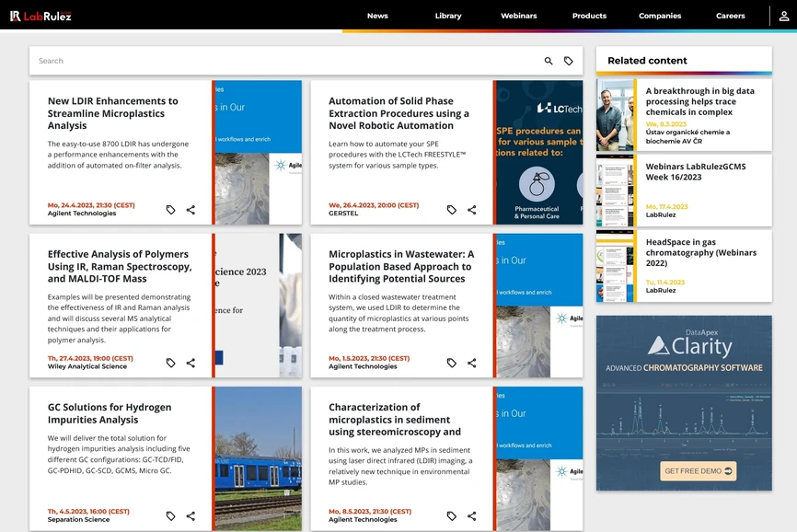Click the 'Related content' heading
Image resolution: width=797 pixels, height=532 pixels.
click(x=647, y=61)
